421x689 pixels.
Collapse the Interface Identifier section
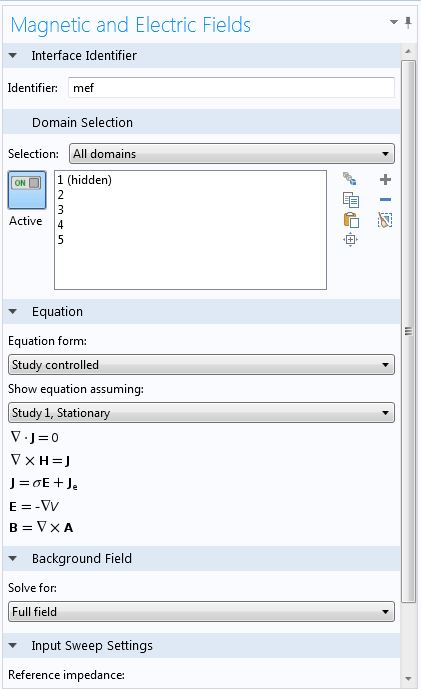tap(13, 55)
